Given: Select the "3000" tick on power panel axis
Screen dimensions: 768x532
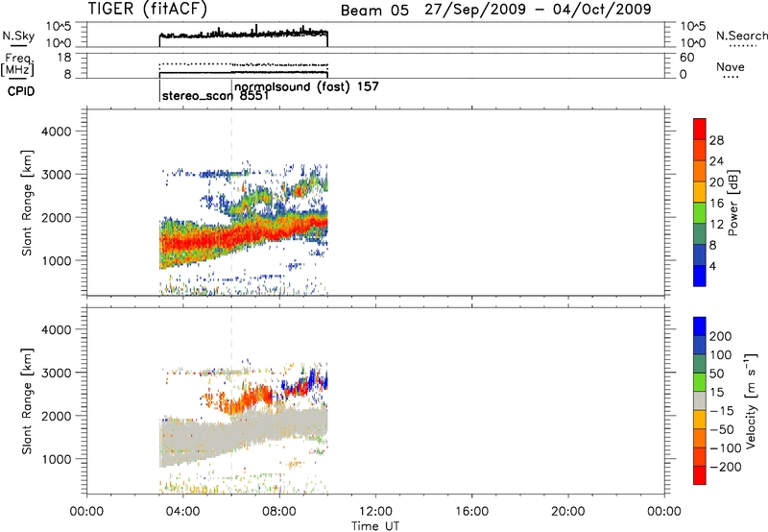Looking at the screenshot, I should point(57,175).
